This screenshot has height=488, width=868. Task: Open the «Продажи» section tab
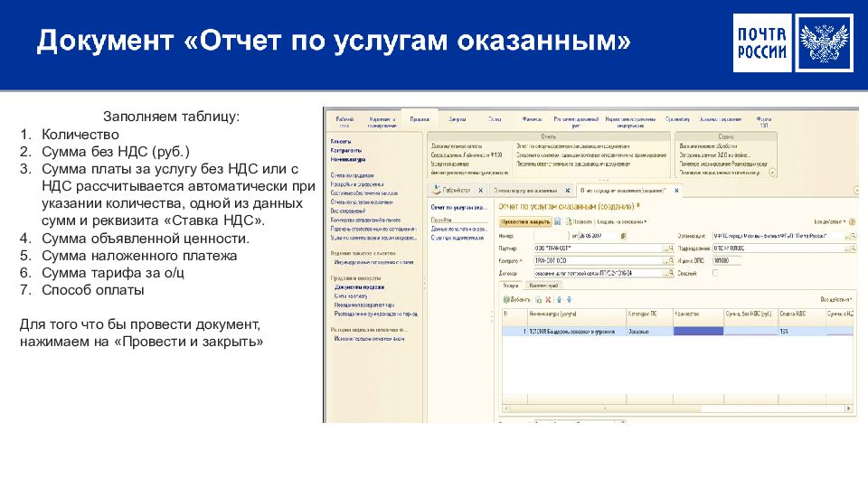coord(420,119)
